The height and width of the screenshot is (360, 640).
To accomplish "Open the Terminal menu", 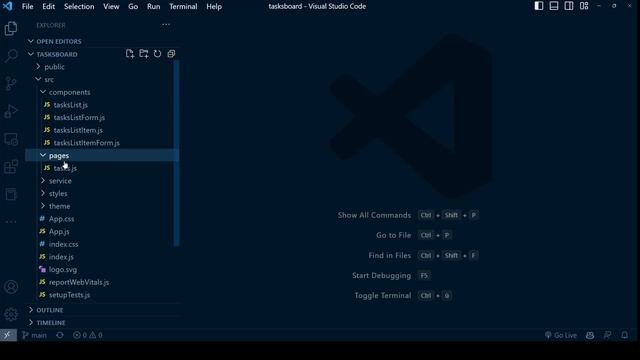I will coord(183,7).
